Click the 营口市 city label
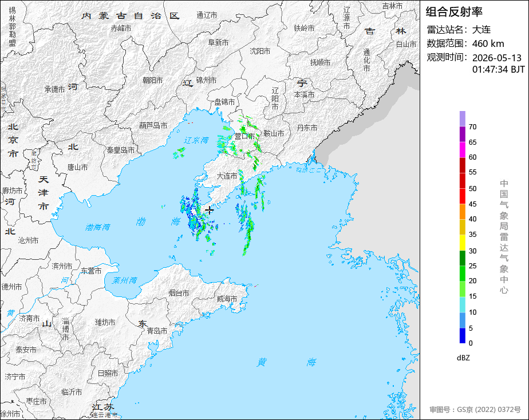 click(x=244, y=136)
